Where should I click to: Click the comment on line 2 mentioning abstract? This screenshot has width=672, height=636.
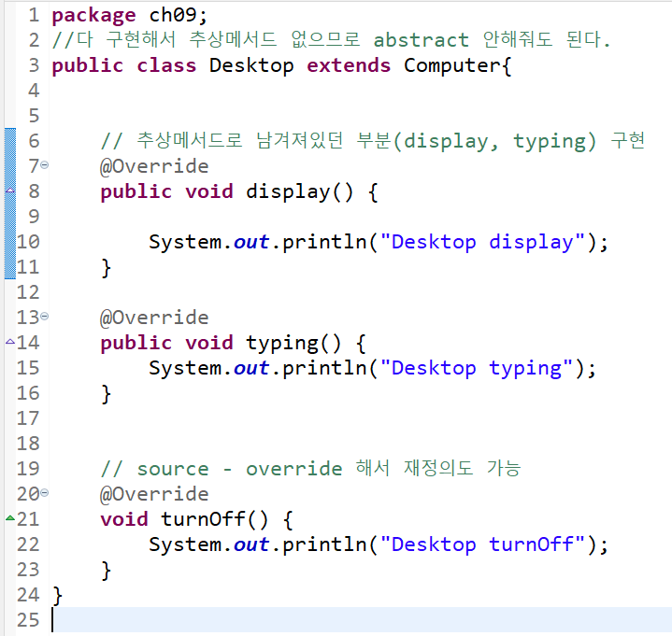[x=331, y=40]
